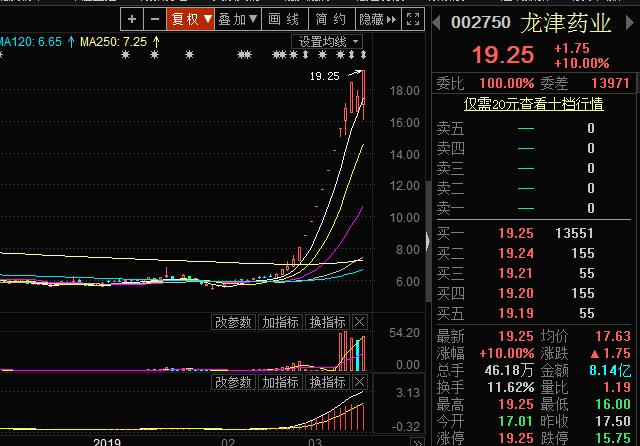The width and height of the screenshot is (640, 446).
Task: Click 委差 value 13971
Action: pos(611,83)
